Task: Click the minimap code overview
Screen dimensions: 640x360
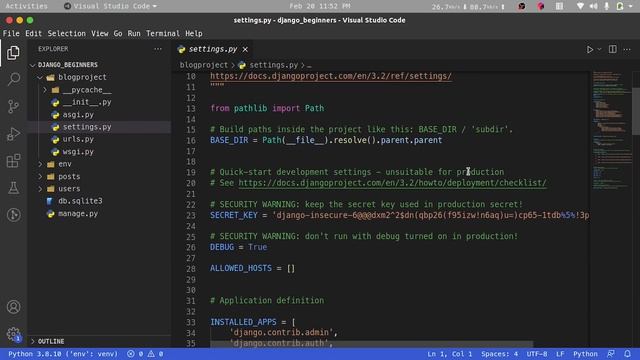Action: coord(611,131)
